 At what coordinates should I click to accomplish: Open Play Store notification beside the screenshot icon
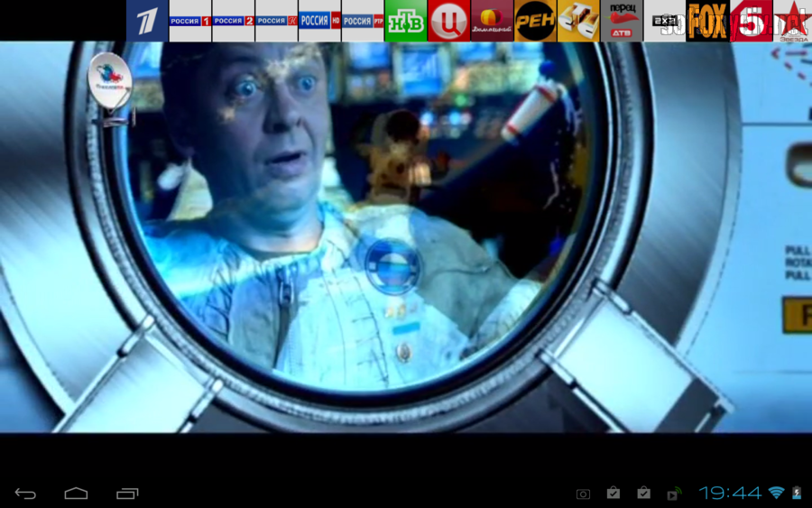click(614, 493)
